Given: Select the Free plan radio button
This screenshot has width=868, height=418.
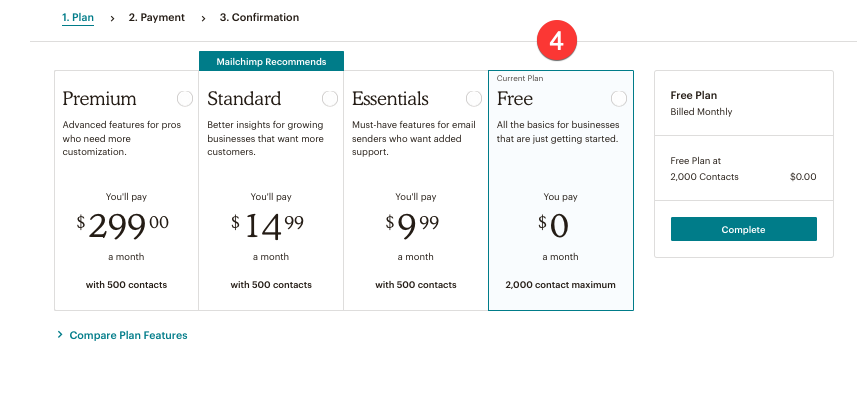Looking at the screenshot, I should point(619,98).
